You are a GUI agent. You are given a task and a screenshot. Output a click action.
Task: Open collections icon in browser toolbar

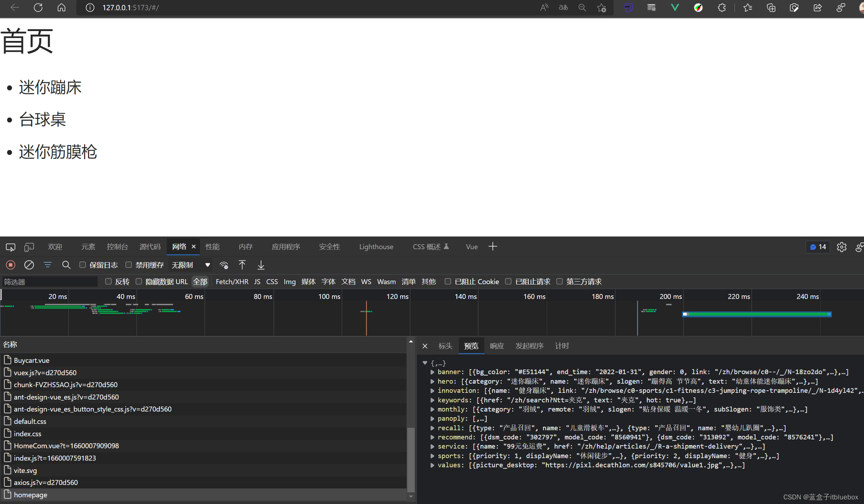(771, 7)
